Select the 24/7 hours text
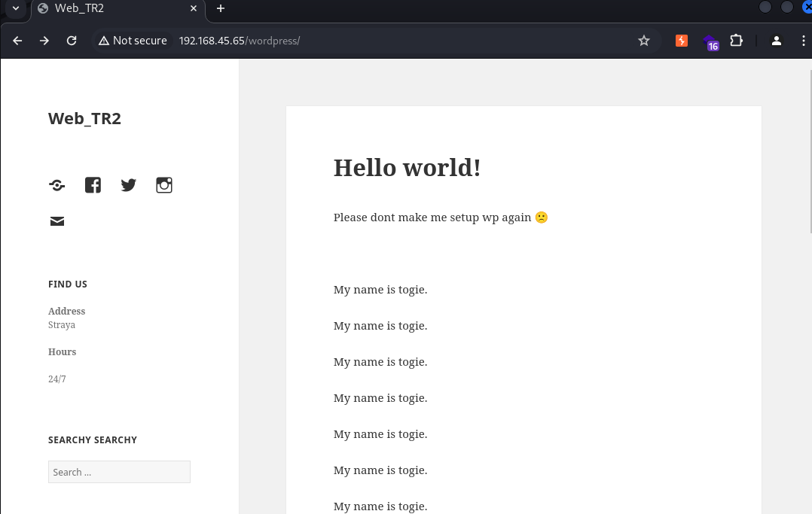The height and width of the screenshot is (514, 812). 57,379
